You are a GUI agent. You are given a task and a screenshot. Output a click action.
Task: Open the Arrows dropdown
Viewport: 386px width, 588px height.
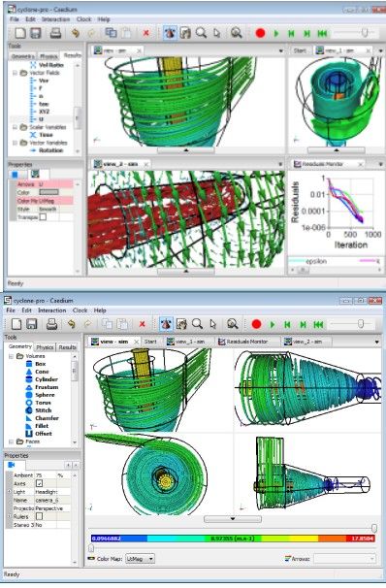(x=344, y=559)
